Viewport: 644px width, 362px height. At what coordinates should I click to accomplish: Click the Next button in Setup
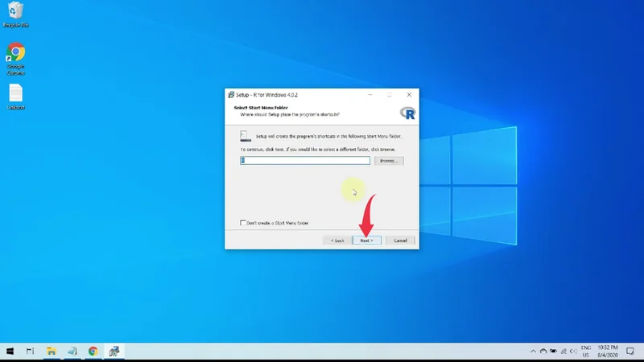pyautogui.click(x=365, y=241)
